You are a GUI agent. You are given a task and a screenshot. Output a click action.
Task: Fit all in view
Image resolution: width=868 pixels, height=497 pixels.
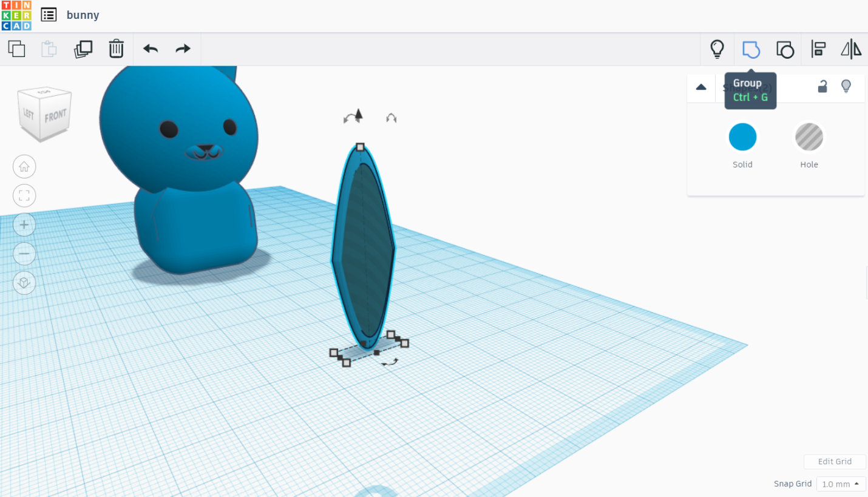point(24,195)
